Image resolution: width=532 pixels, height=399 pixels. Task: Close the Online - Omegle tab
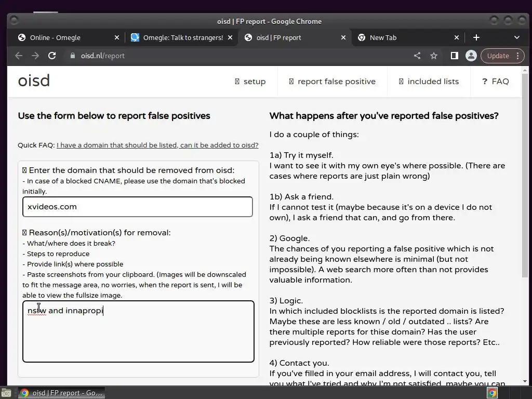(117, 37)
